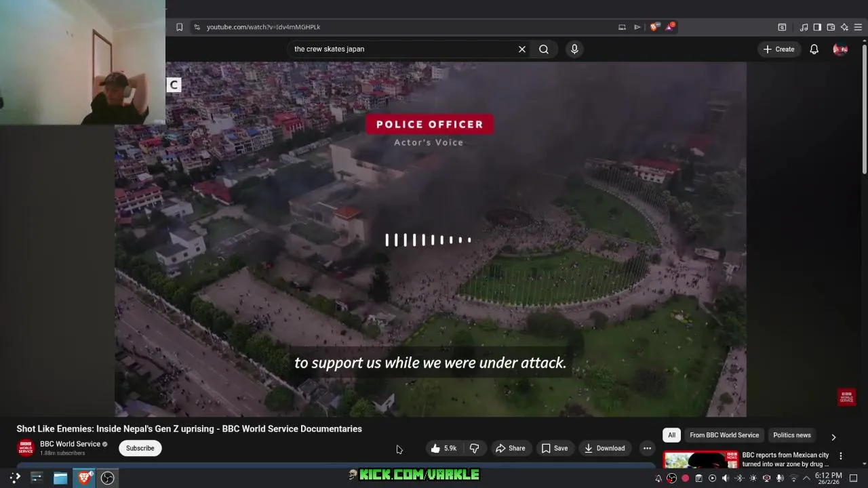Open the clipboard tray icon
Image resolution: width=868 pixels, height=488 pixels.
click(x=698, y=479)
